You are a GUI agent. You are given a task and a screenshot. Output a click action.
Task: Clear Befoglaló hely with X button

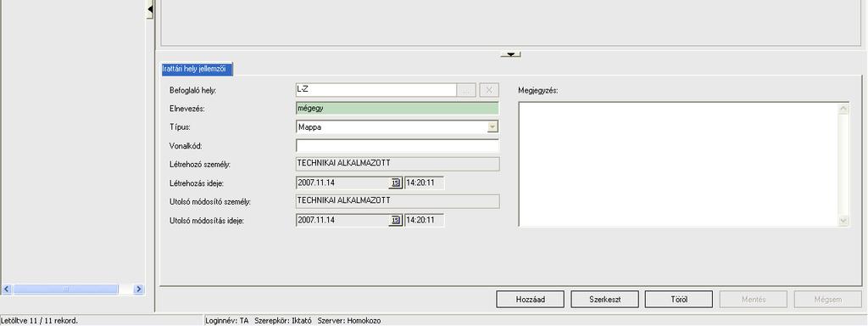click(x=489, y=90)
